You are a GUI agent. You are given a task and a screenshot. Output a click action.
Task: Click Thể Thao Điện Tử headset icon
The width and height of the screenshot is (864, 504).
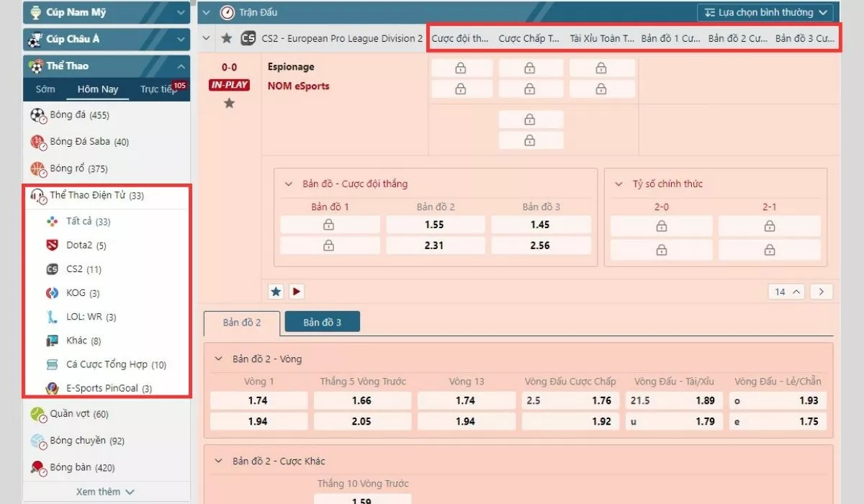pos(38,196)
